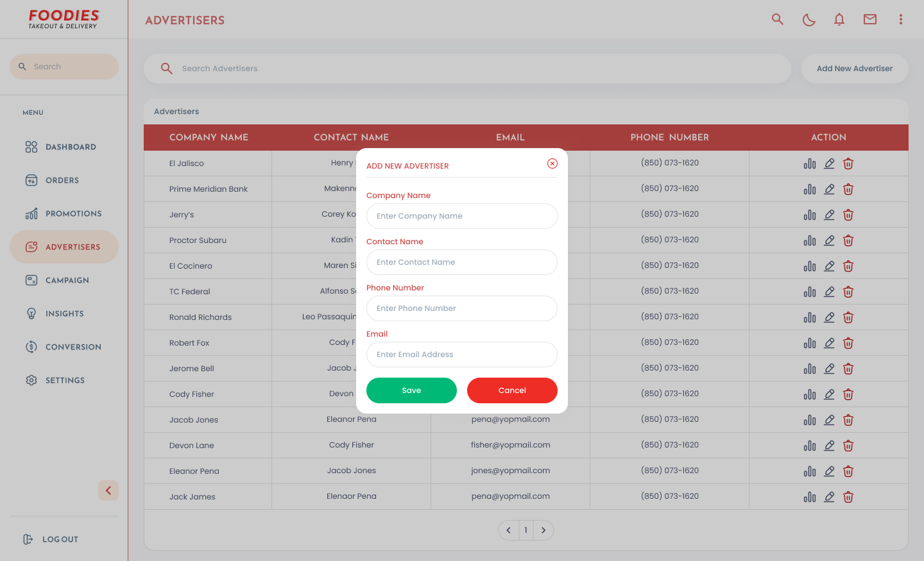Edit the Jerry's advertiser row
This screenshot has width=924, height=561.
pos(829,215)
